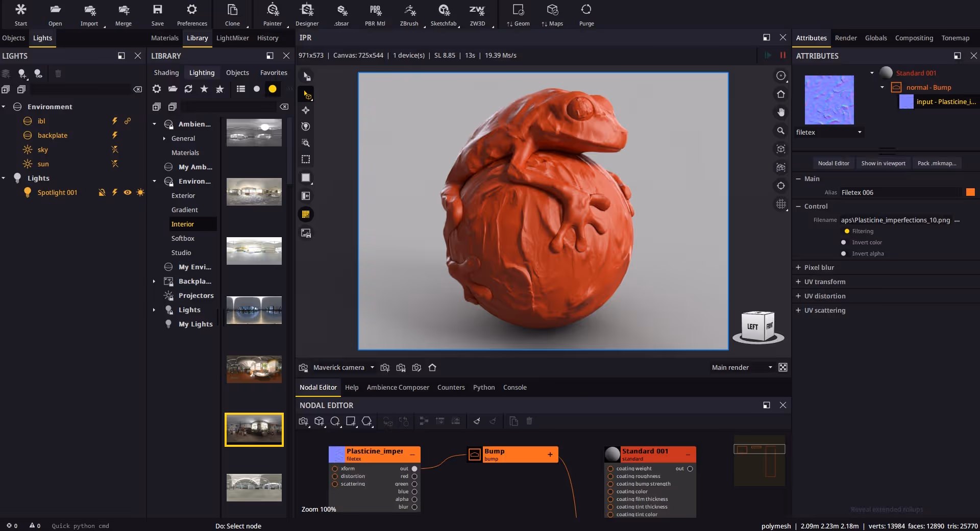Toggle the Filtering option
The height and width of the screenshot is (531, 980).
[x=847, y=231]
